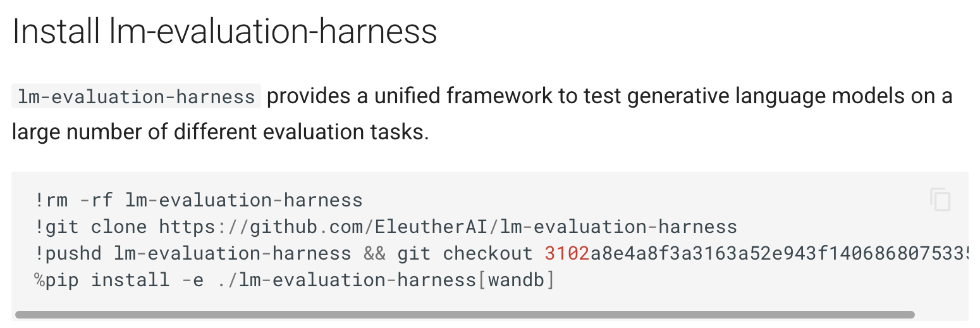
Task: Click the inline code lm-evaluation-harness label
Action: [136, 97]
